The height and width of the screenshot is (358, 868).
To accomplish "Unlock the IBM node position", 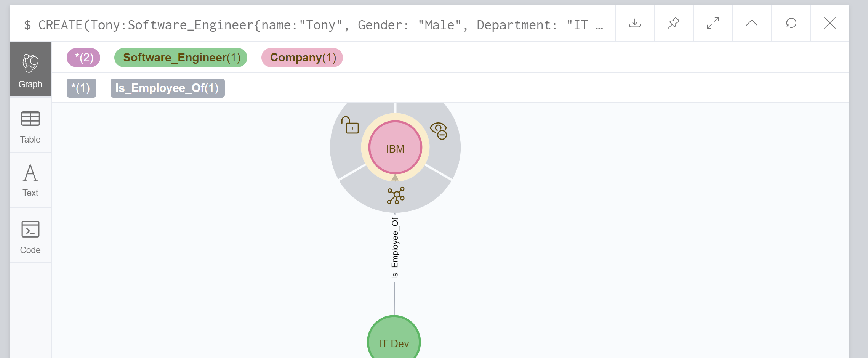I will point(350,125).
